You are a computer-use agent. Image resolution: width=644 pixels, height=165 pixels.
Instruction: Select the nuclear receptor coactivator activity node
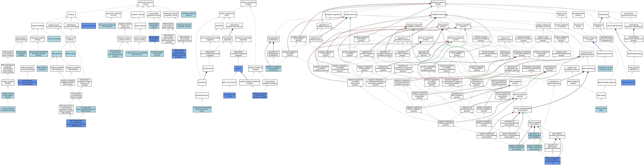tap(157, 54)
